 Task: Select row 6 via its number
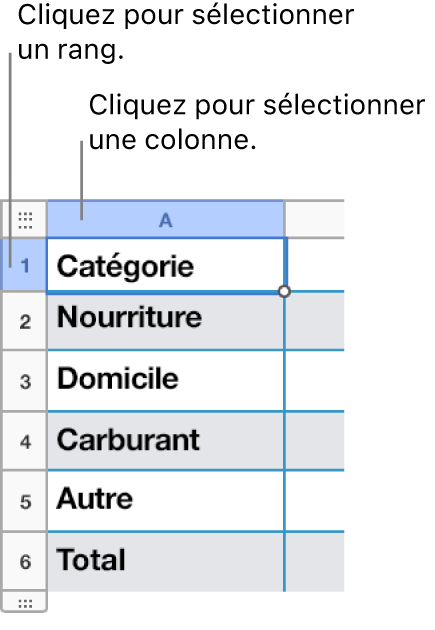pos(25,561)
